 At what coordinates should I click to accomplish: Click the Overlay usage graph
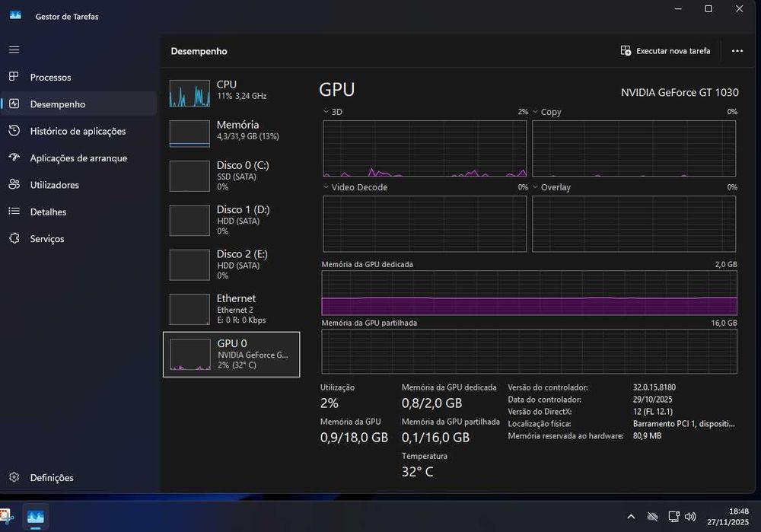point(634,224)
